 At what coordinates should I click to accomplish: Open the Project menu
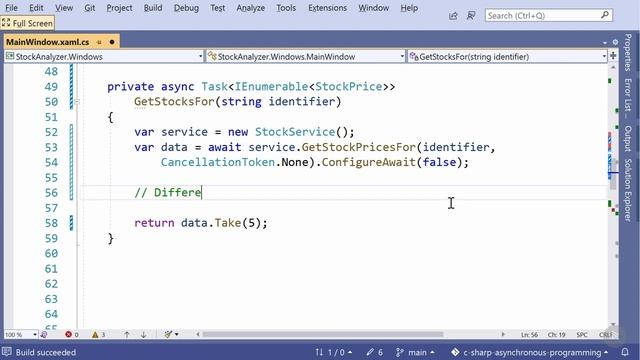point(119,8)
